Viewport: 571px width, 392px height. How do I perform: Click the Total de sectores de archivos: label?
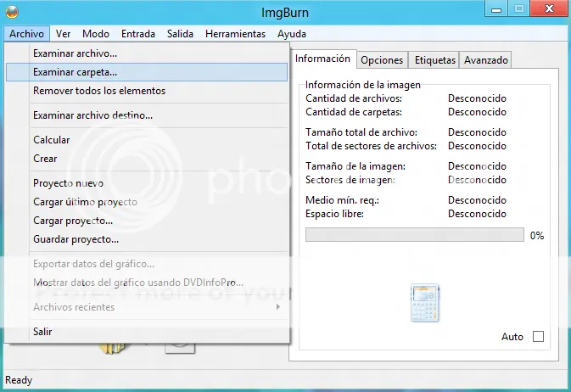[x=371, y=146]
